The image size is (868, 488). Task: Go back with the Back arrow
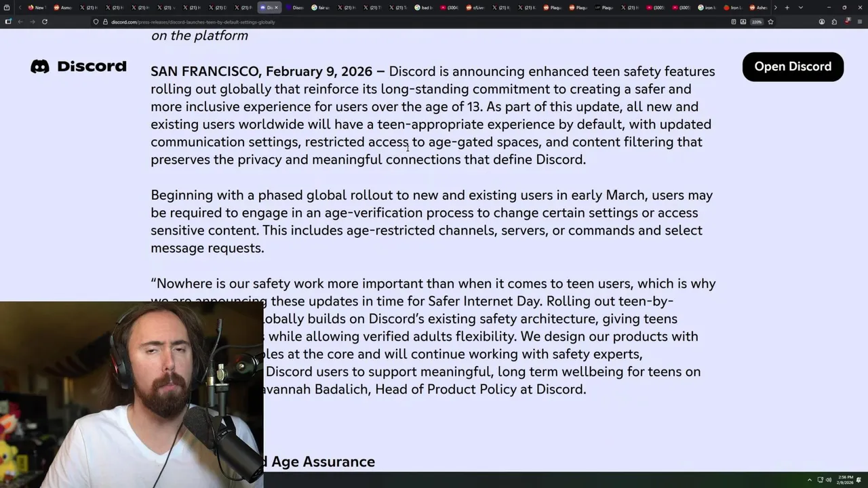click(20, 22)
